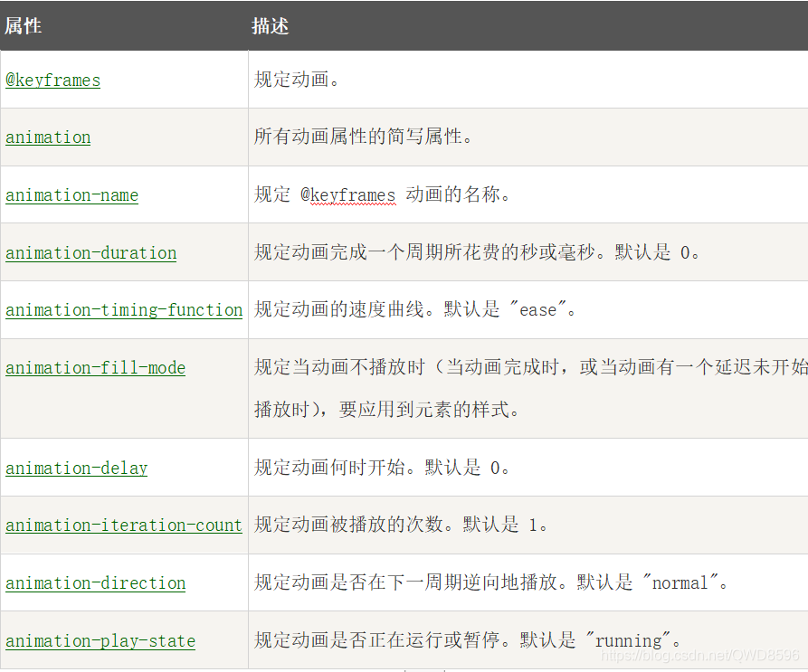Screen dimensions: 808x672
Task: Open the animation-direction link
Action: coord(95,583)
